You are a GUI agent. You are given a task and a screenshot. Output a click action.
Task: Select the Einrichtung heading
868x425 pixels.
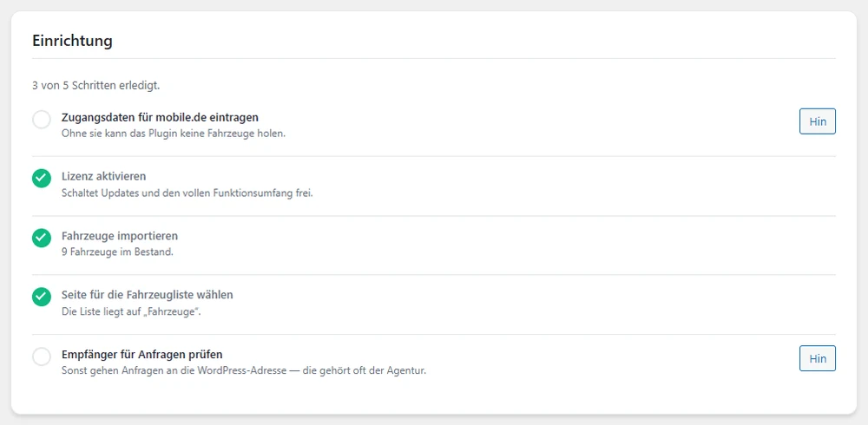[73, 41]
